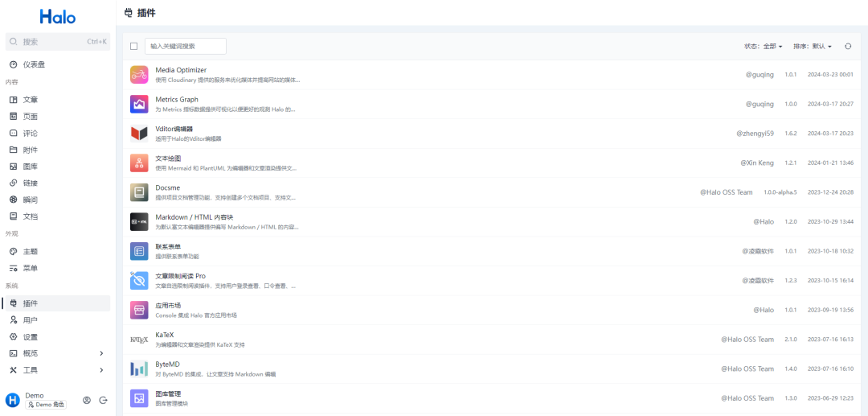Open the 状态: 全部 filter dropdown

point(763,47)
